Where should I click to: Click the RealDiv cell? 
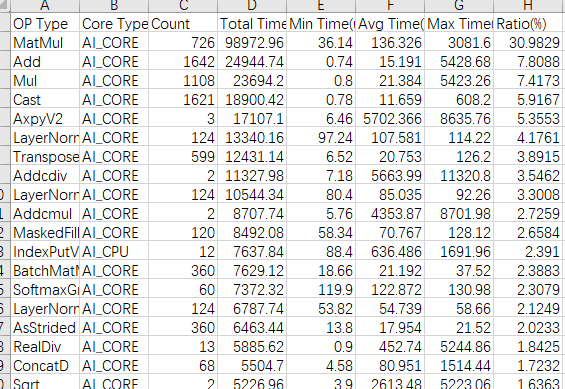(x=45, y=347)
